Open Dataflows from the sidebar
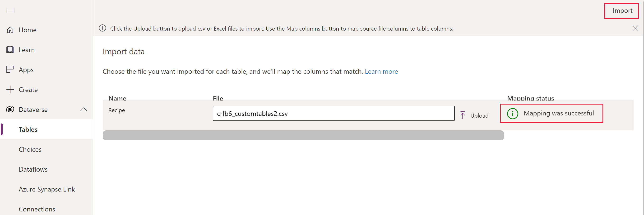Screen dimensions: 644x215 [33, 169]
